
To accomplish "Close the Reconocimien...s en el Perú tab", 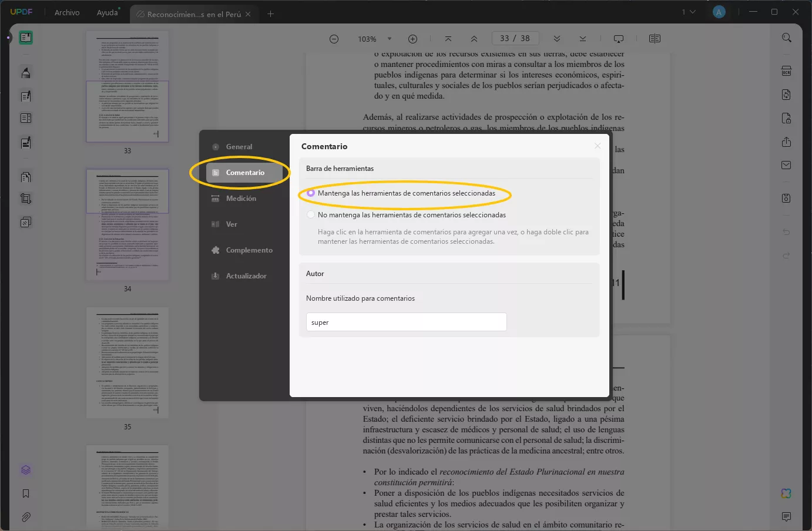I will 248,14.
